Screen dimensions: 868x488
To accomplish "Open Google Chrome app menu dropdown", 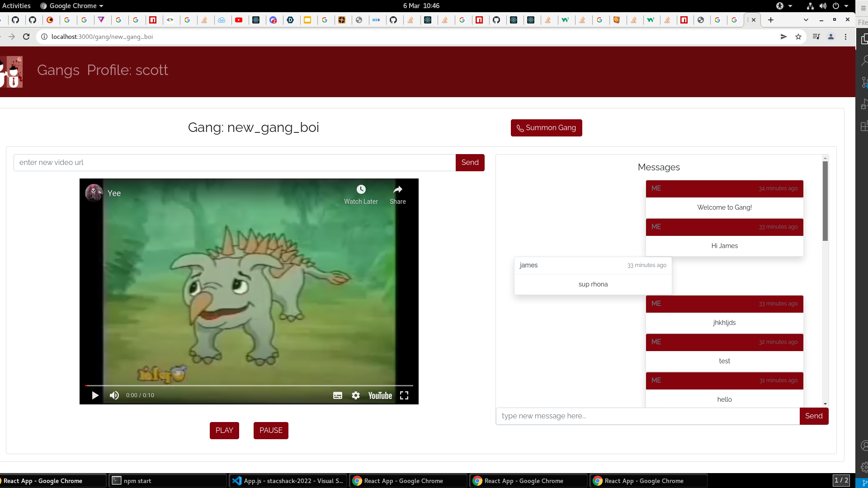I will click(x=72, y=6).
